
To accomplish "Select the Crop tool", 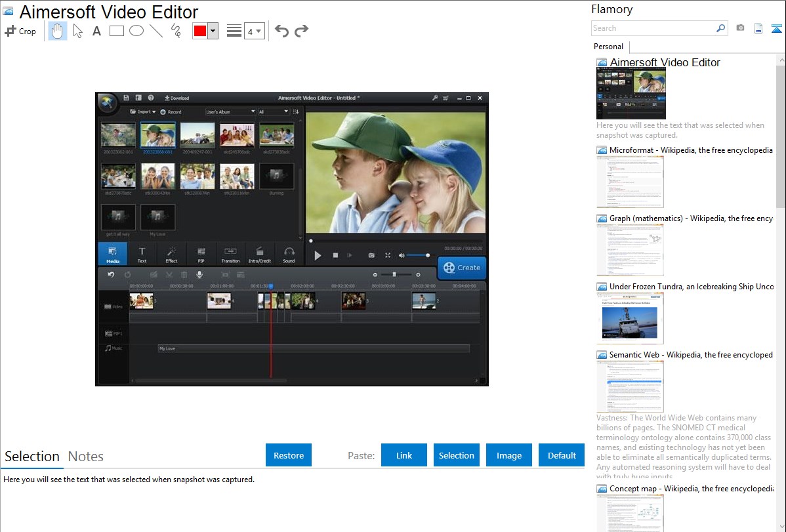I will 20,31.
